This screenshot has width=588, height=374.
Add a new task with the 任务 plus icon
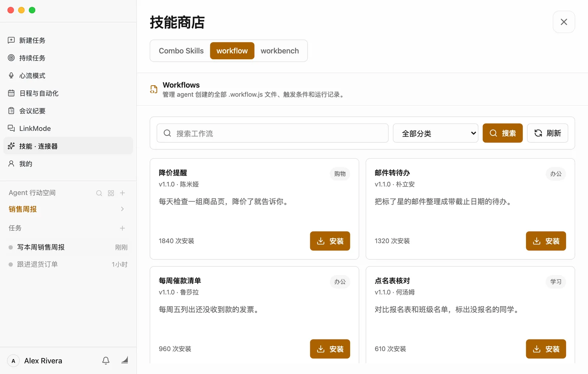point(122,228)
